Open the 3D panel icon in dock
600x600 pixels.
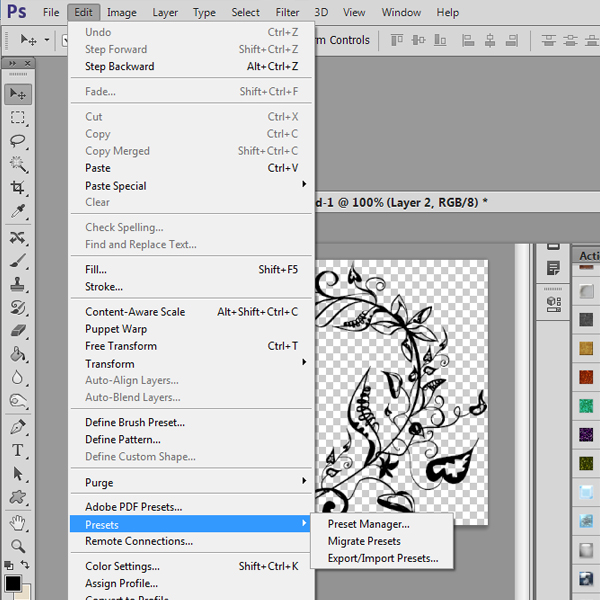pyautogui.click(x=553, y=305)
